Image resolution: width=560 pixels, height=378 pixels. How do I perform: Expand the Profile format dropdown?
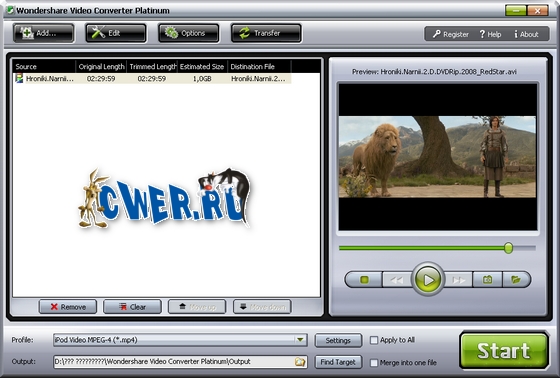pyautogui.click(x=300, y=340)
